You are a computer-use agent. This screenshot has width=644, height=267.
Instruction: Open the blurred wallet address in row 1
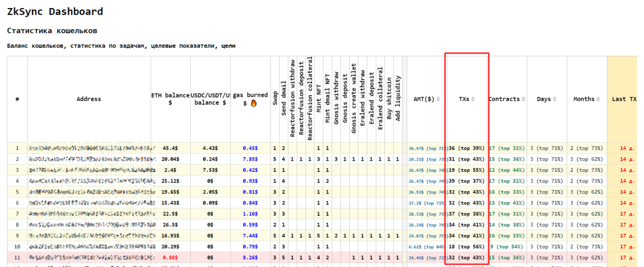pyautogui.click(x=91, y=148)
